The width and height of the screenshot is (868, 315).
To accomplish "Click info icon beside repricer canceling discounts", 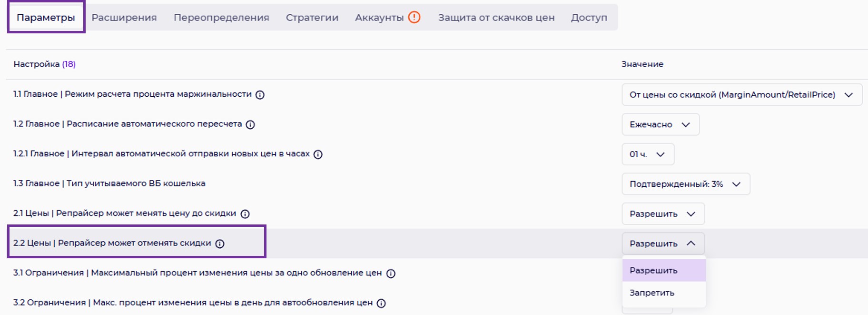I will (x=220, y=244).
